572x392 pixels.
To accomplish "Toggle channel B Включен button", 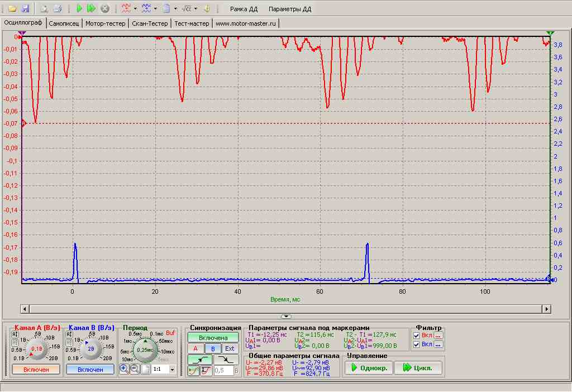I will click(x=90, y=370).
